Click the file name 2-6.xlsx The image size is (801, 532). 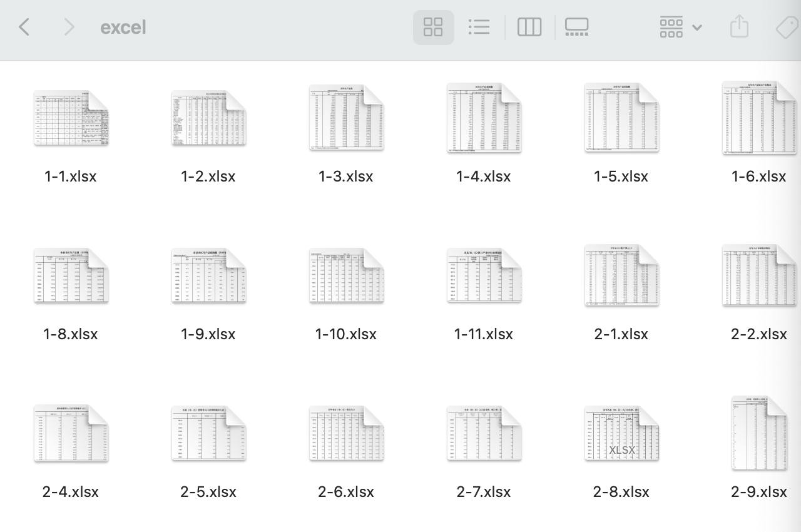pos(346,492)
